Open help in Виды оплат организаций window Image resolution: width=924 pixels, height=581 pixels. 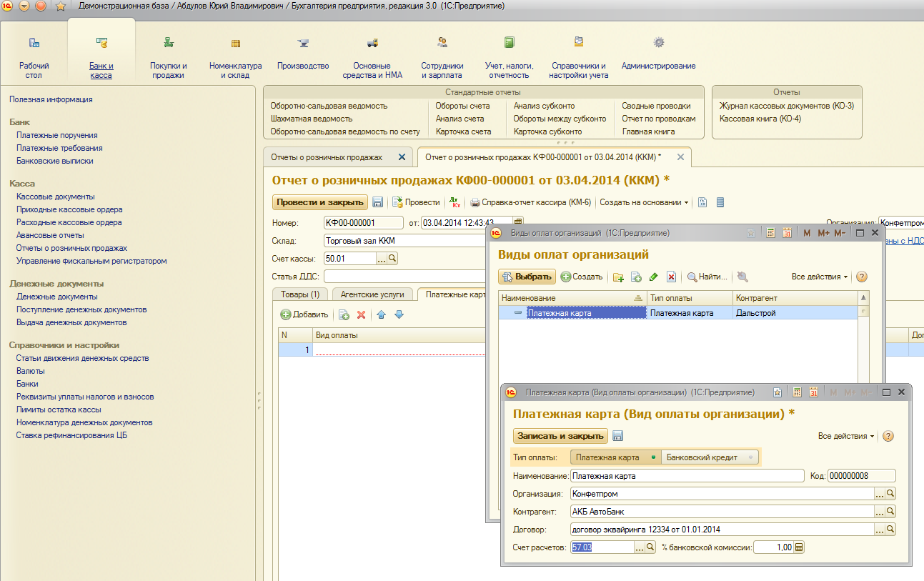pos(861,277)
